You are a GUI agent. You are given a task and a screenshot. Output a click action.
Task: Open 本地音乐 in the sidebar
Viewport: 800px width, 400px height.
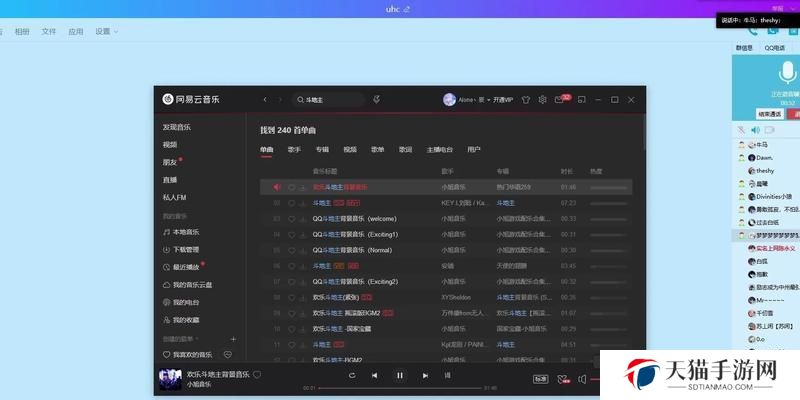(186, 232)
